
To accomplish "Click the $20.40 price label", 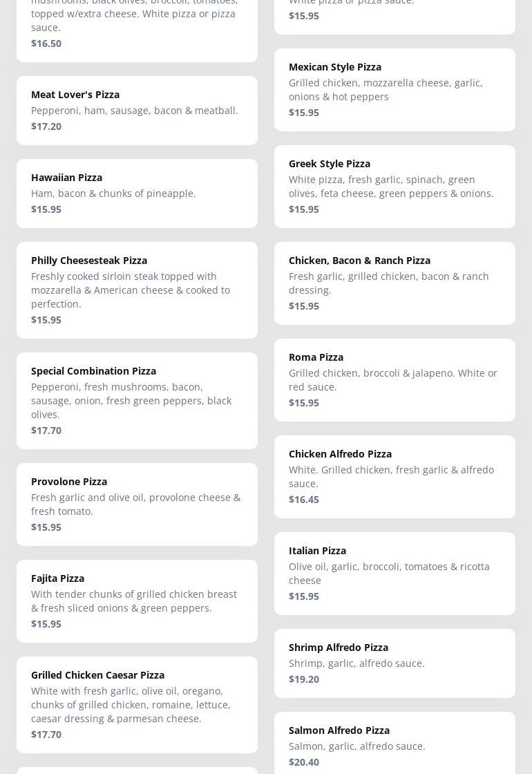I will point(304,762).
